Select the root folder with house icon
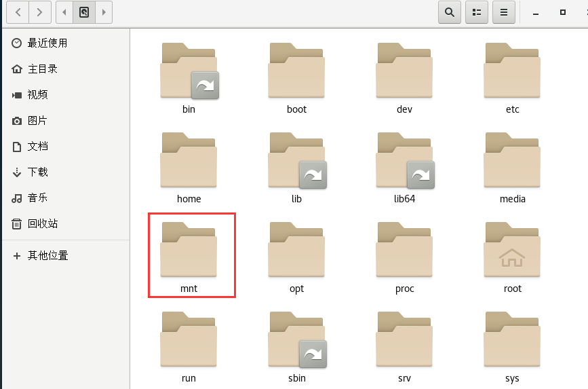The height and width of the screenshot is (389, 588). tap(512, 255)
